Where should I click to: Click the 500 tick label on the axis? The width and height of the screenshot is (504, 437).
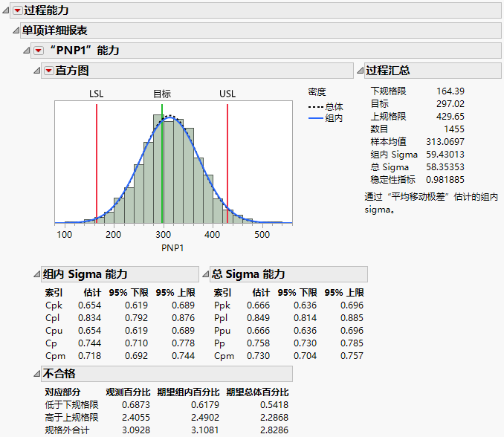262,235
